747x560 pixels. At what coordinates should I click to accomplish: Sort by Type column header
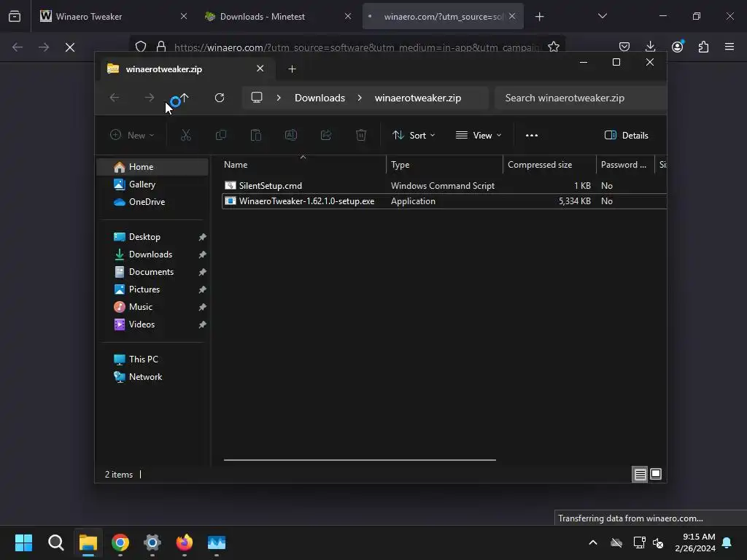pyautogui.click(x=444, y=165)
